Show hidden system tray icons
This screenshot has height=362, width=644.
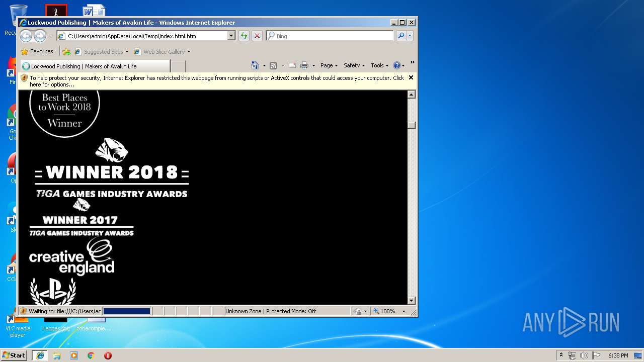(561, 355)
